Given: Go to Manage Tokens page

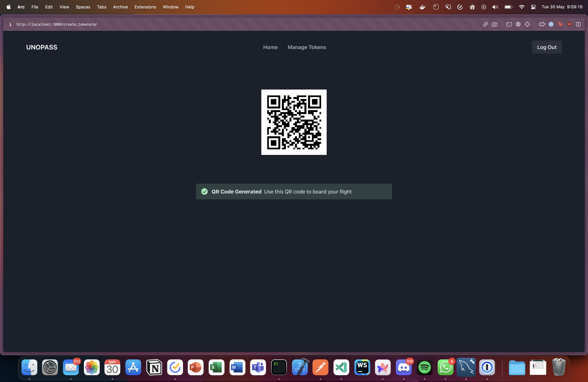Looking at the screenshot, I should click(307, 47).
